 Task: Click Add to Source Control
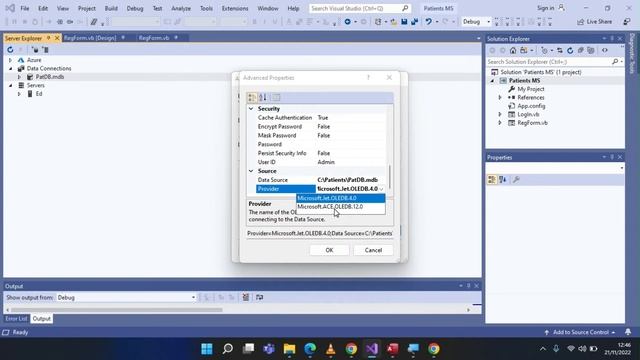pos(580,332)
